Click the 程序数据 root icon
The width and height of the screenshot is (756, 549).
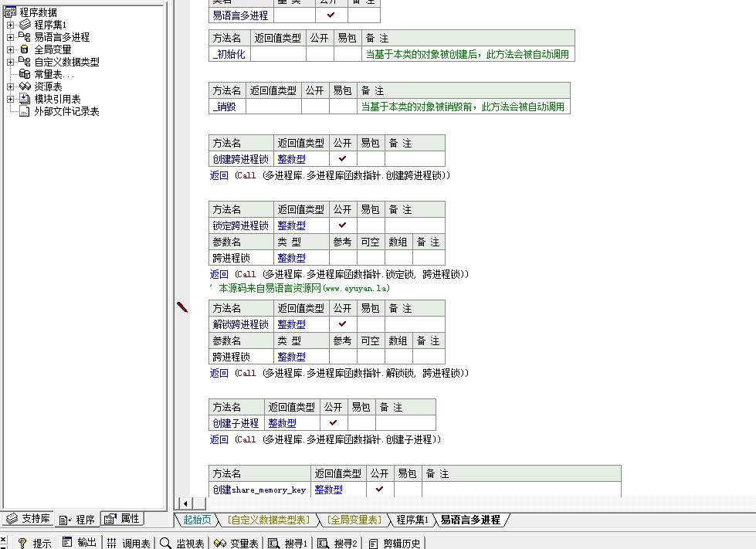pyautogui.click(x=9, y=12)
